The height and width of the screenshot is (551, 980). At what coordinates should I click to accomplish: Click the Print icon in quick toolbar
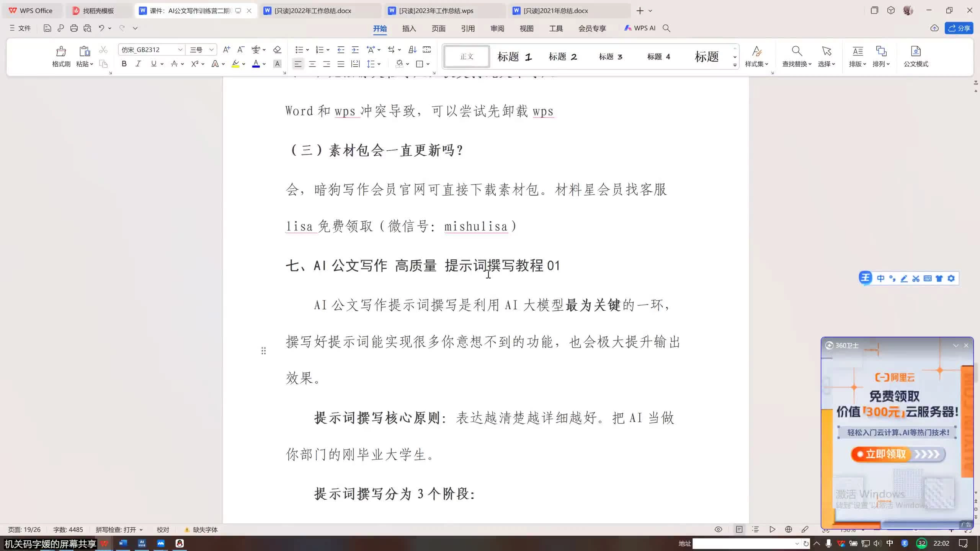click(x=74, y=28)
